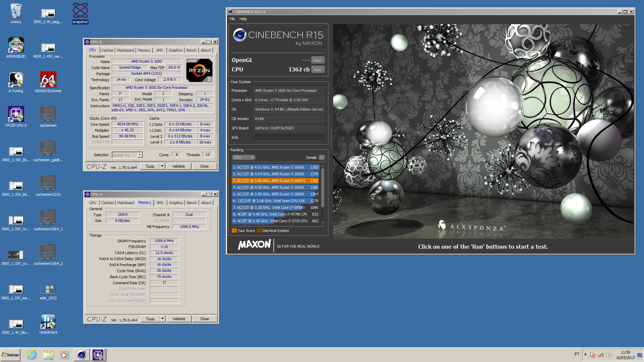Click the network signal tray icon

601,355
